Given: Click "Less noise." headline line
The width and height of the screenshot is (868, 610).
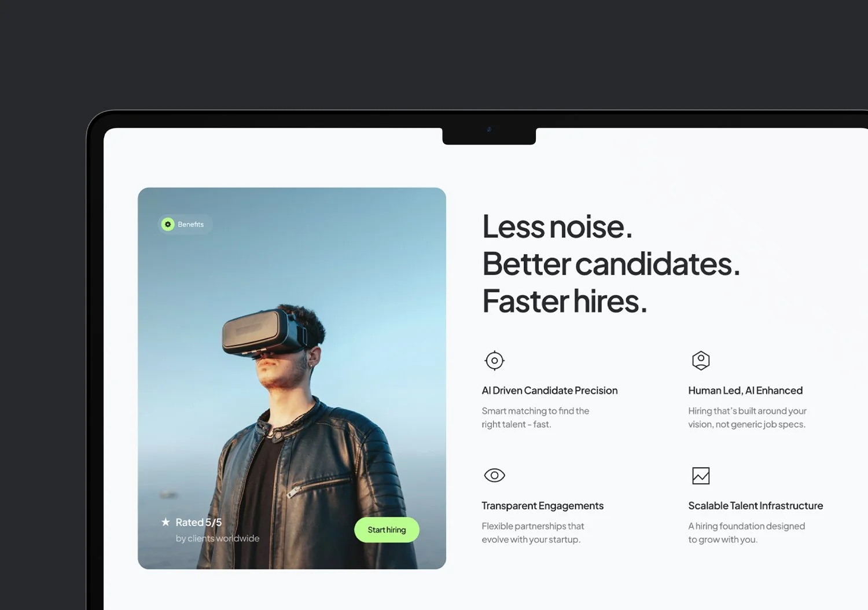Looking at the screenshot, I should (557, 226).
